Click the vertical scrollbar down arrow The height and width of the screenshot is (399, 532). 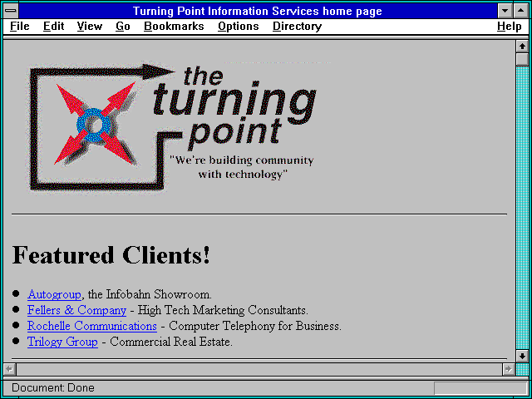pyautogui.click(x=522, y=356)
